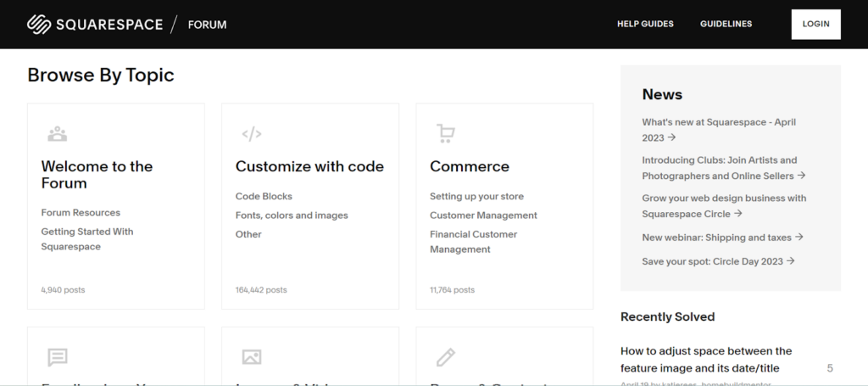Click the 164,442 posts count text
The image size is (868, 386).
click(261, 290)
